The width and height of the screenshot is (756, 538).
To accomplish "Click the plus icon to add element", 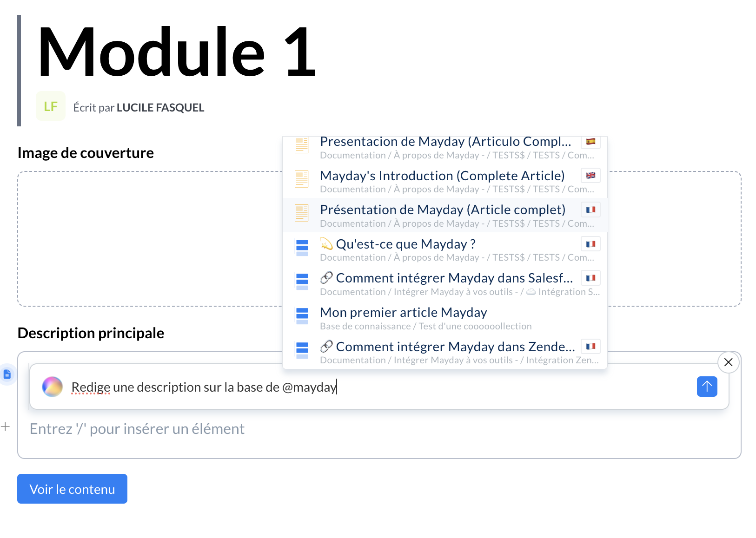I will [6, 426].
